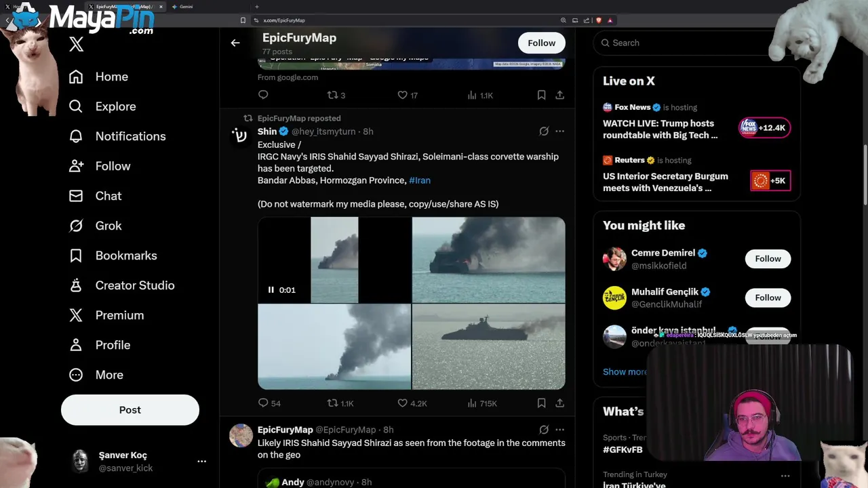Bookmark this page in browser address bar
Screen dimensions: 868x488
243,20
